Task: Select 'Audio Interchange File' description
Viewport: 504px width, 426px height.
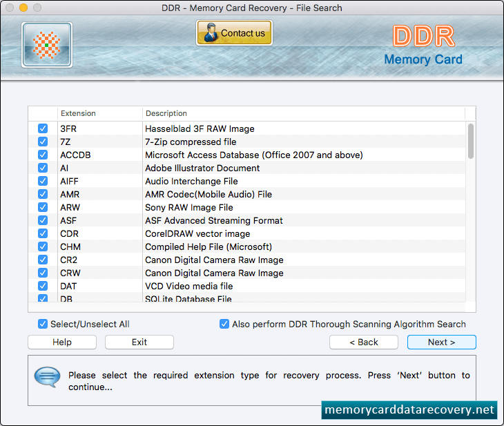Action: click(191, 181)
